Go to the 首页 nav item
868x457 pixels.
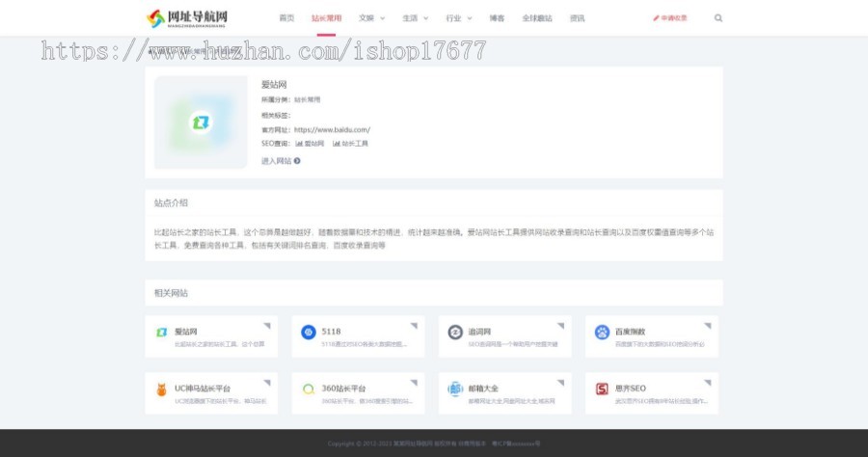pyautogui.click(x=286, y=18)
